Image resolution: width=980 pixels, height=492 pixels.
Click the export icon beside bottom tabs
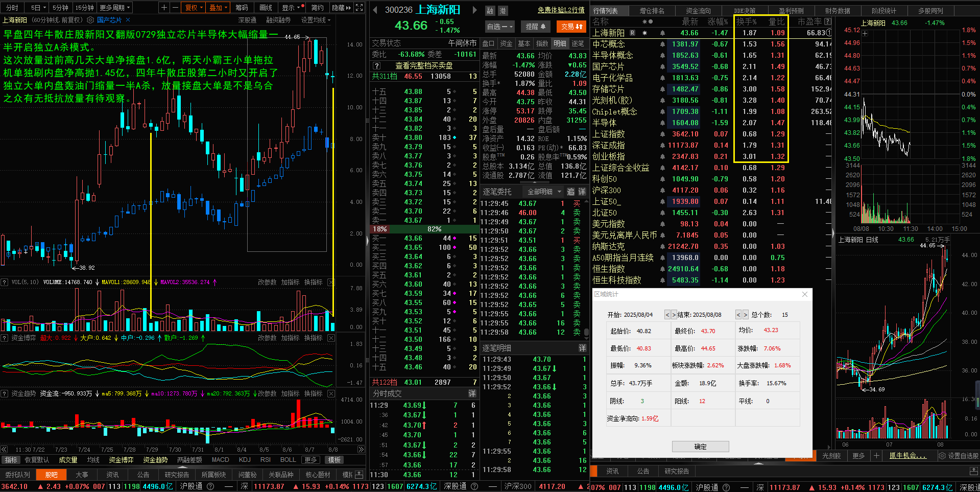359,475
